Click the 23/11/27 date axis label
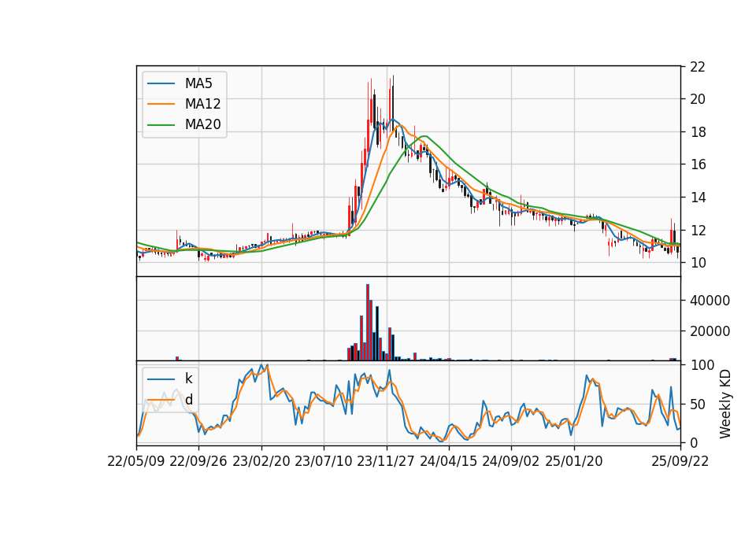This screenshot has height=543, width=756. (386, 461)
